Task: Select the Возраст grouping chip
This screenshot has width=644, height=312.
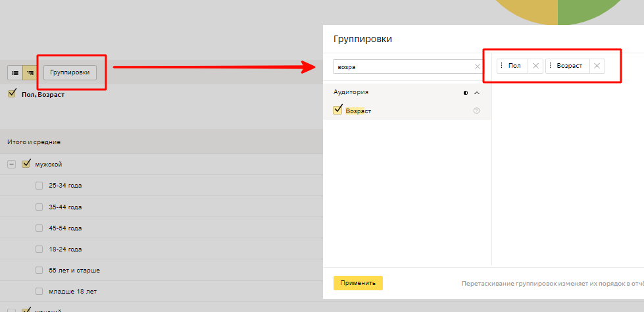Action: tap(569, 66)
